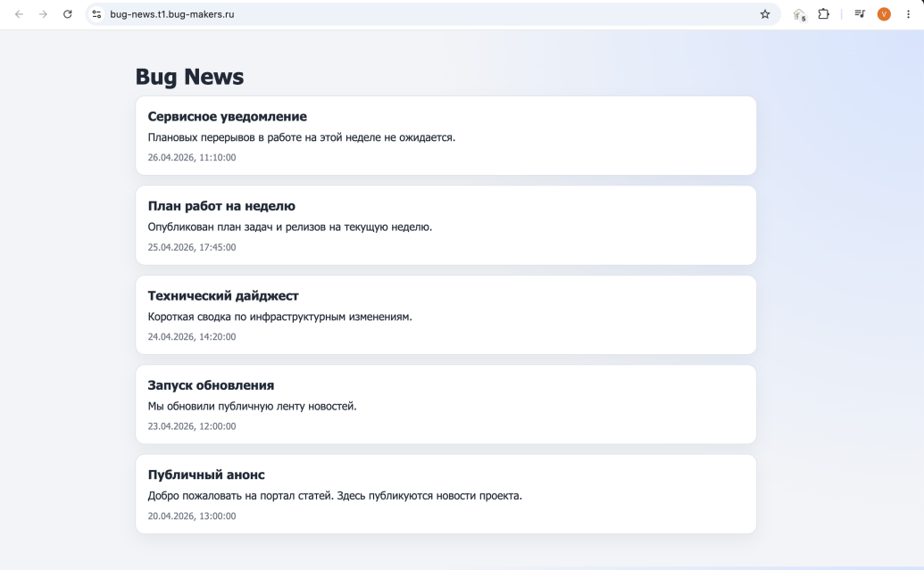Open the Технический дайджест title

pyautogui.click(x=223, y=295)
